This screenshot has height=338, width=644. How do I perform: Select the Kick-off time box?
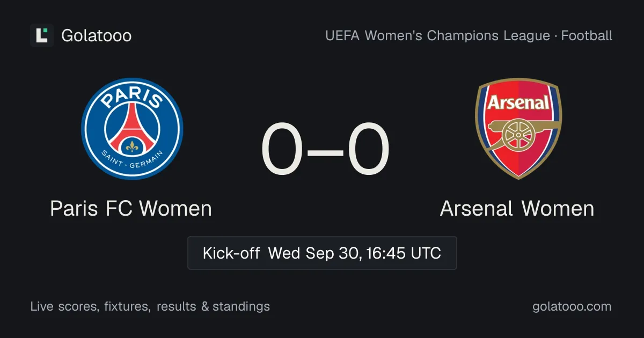tap(322, 253)
